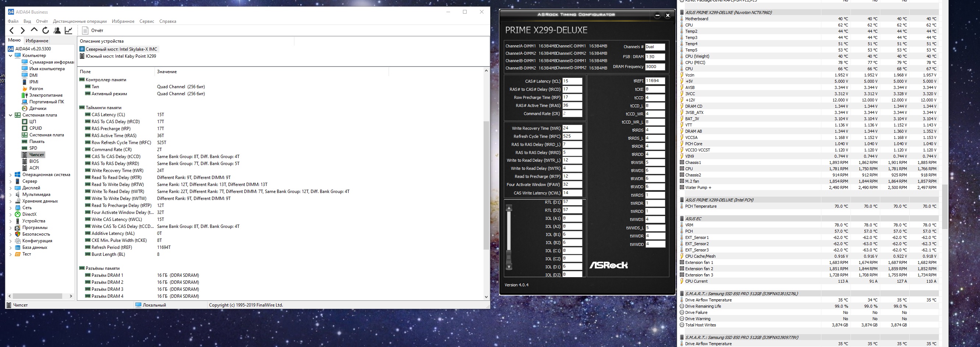Viewport: 980px width, 347px height.
Task: Select the CPUID tree item
Action: pyautogui.click(x=35, y=128)
